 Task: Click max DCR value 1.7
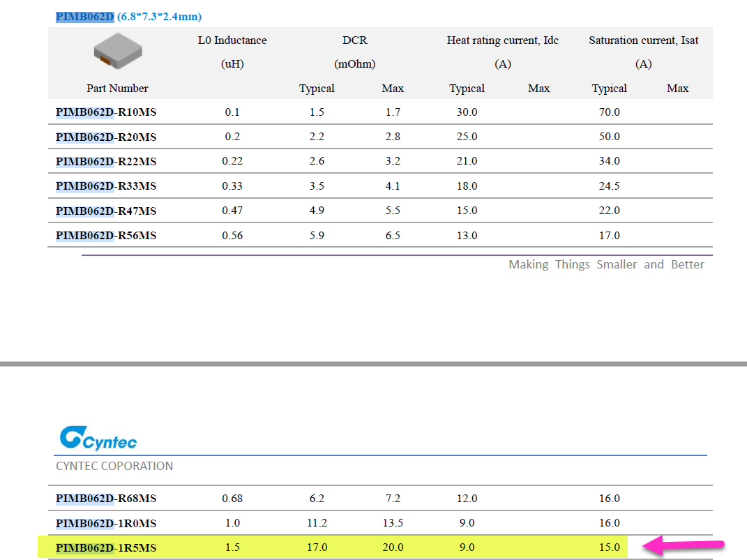coord(393,112)
